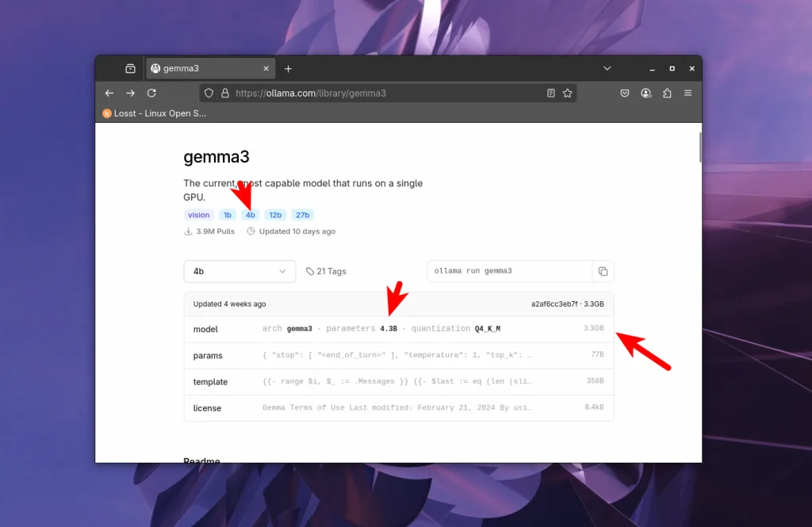Image resolution: width=812 pixels, height=527 pixels.
Task: Close the Firefox window
Action: pyautogui.click(x=691, y=68)
